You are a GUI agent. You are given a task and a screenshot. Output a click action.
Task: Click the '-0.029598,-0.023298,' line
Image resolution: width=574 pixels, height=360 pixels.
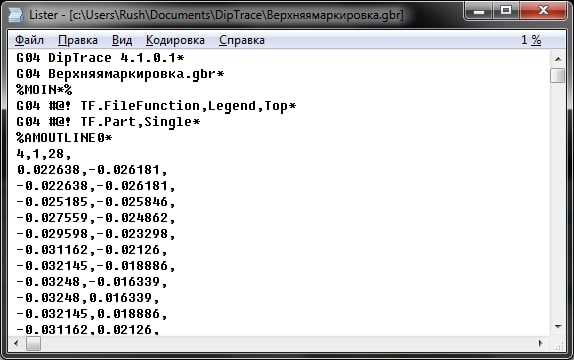pyautogui.click(x=96, y=234)
